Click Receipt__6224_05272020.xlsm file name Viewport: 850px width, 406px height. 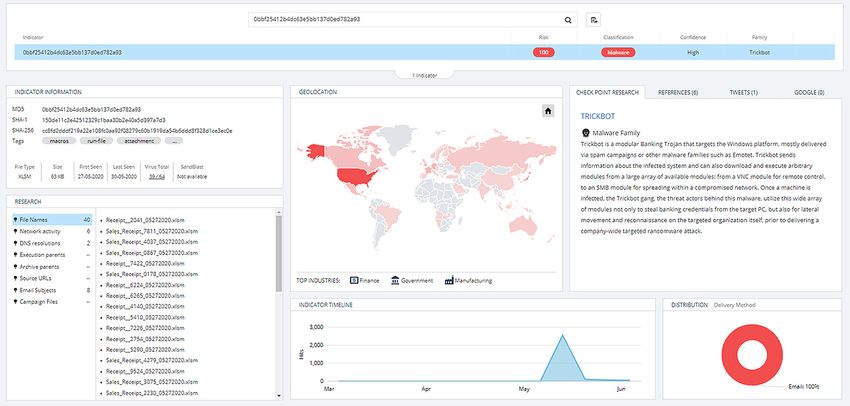point(145,285)
